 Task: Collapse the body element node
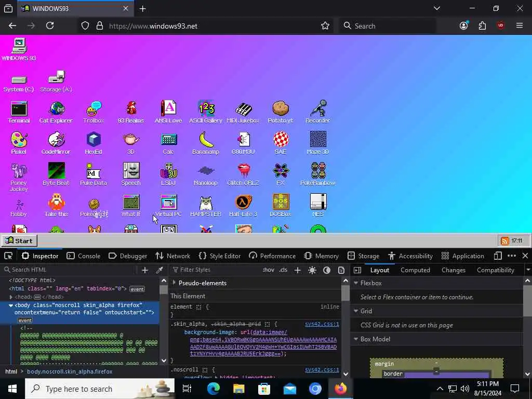point(11,305)
